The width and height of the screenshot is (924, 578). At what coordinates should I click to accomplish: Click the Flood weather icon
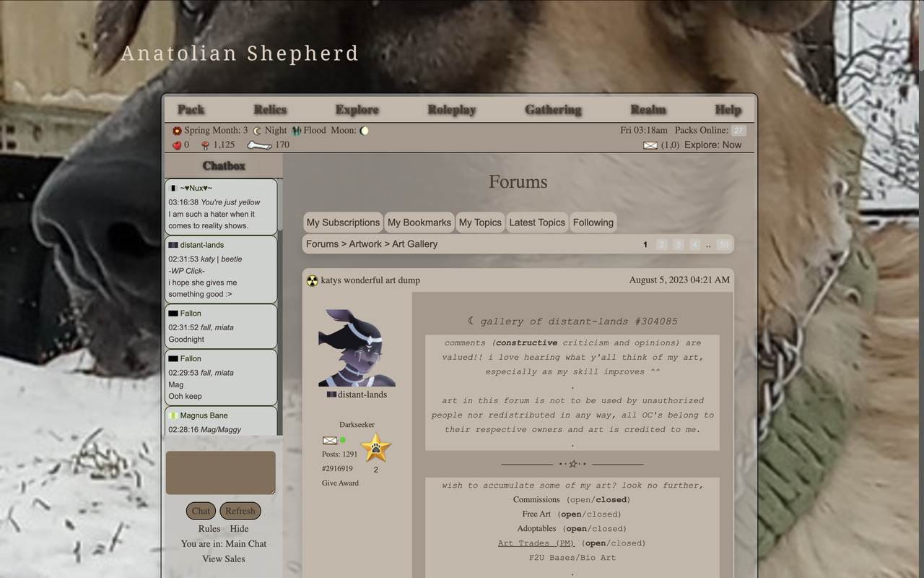(295, 130)
